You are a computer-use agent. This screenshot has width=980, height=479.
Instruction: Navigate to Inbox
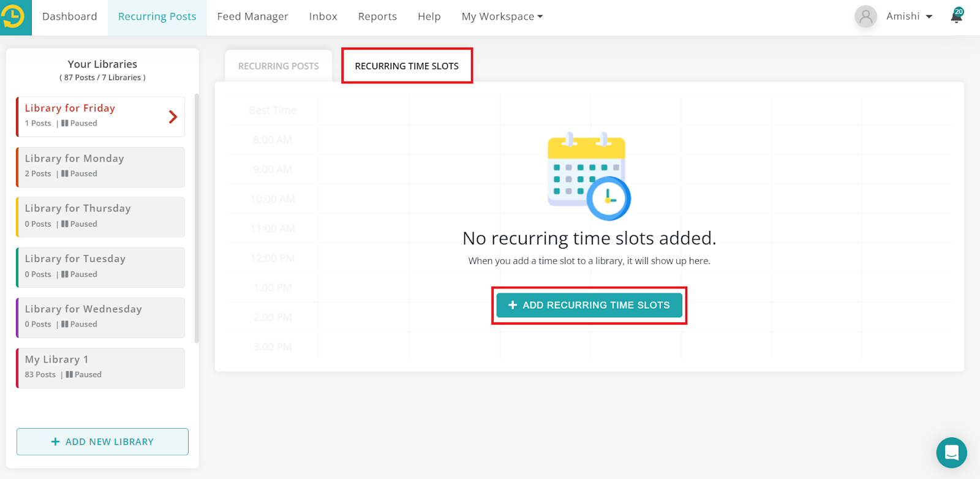[x=323, y=17]
